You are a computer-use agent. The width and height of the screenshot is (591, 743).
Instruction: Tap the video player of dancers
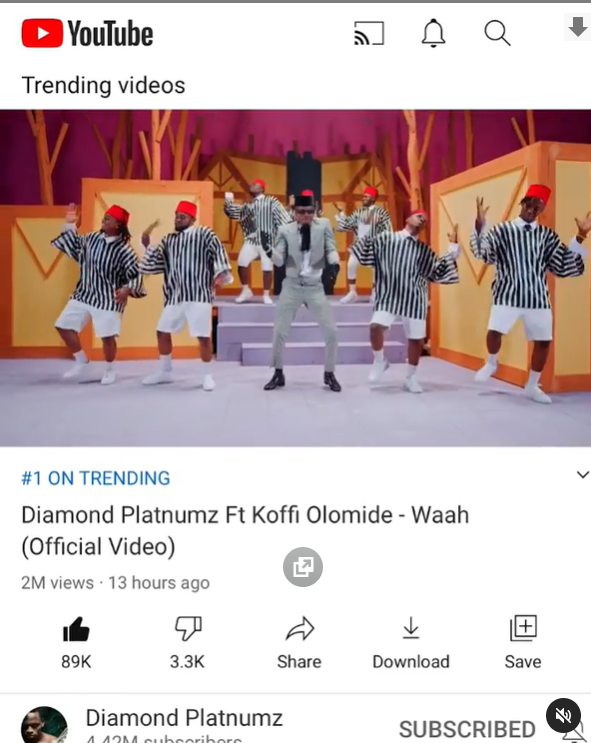(x=295, y=278)
